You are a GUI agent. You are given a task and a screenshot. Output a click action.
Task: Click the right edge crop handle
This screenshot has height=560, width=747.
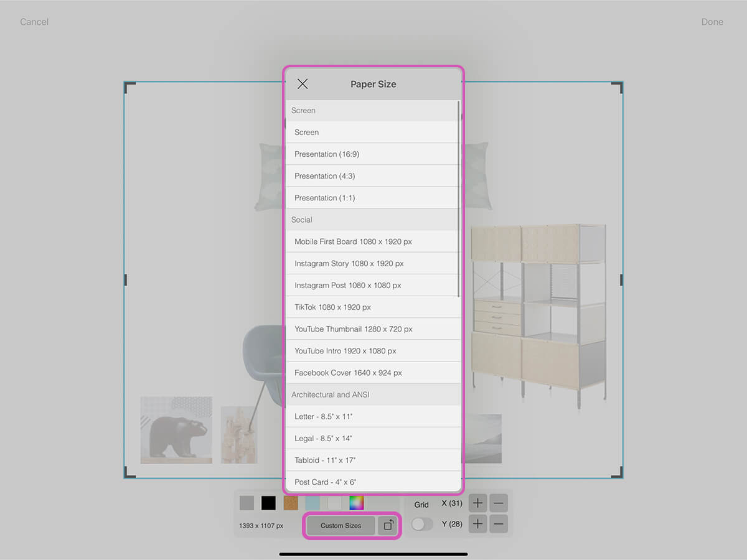(x=622, y=280)
